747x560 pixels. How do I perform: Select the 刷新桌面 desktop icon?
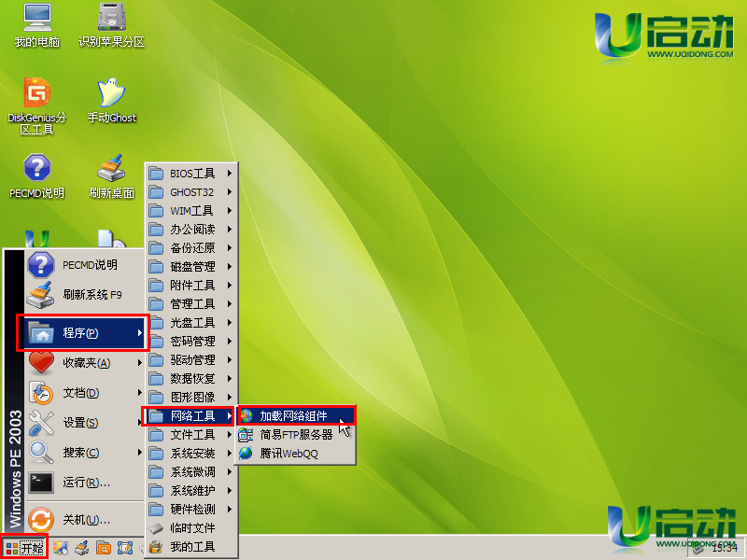111,176
